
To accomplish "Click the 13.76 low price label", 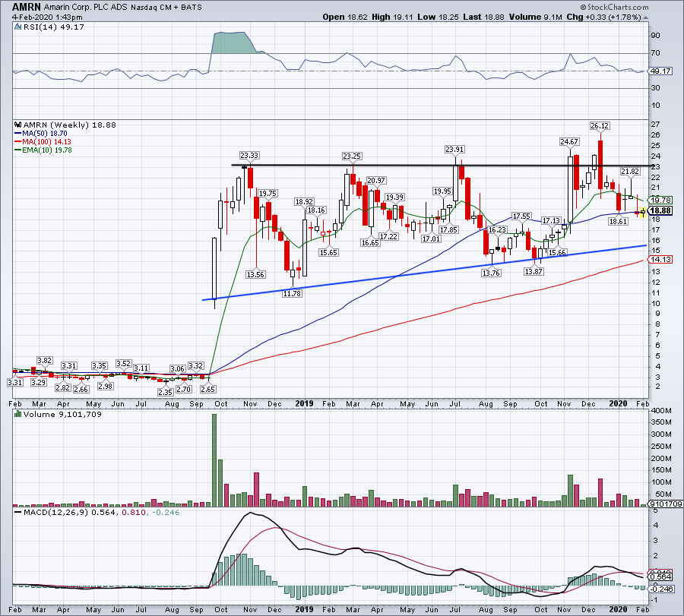I will pyautogui.click(x=491, y=273).
